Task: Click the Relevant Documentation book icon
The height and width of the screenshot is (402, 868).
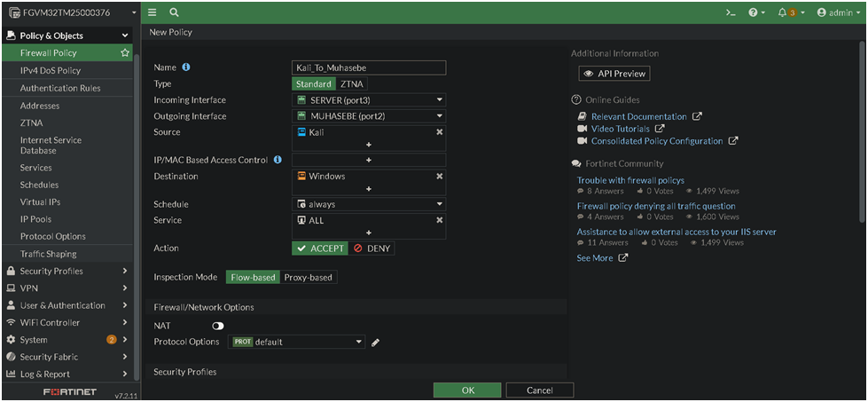Action: [x=582, y=116]
